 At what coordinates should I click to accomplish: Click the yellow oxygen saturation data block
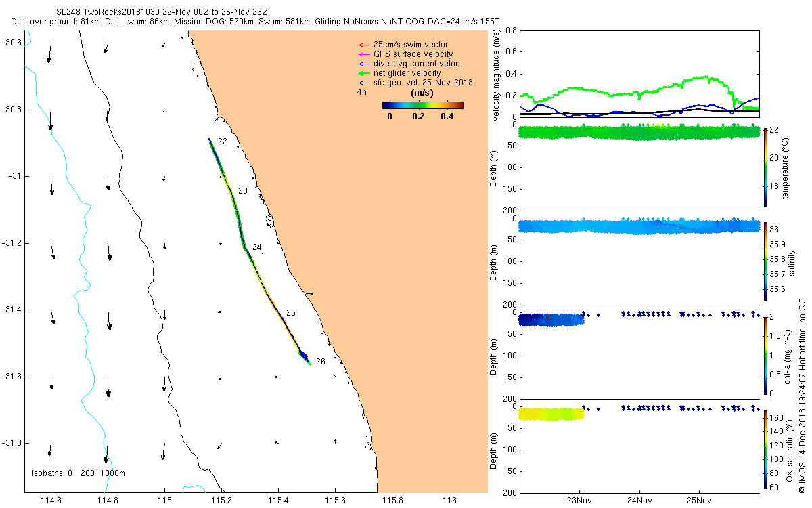(551, 413)
